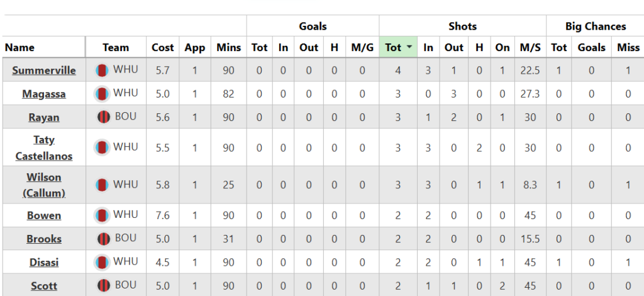Sort by the Name column header
Viewport: 644px width, 296px height.
click(x=19, y=47)
